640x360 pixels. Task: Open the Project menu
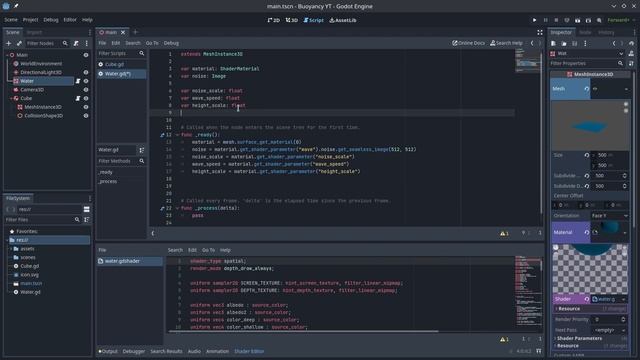tap(30, 20)
